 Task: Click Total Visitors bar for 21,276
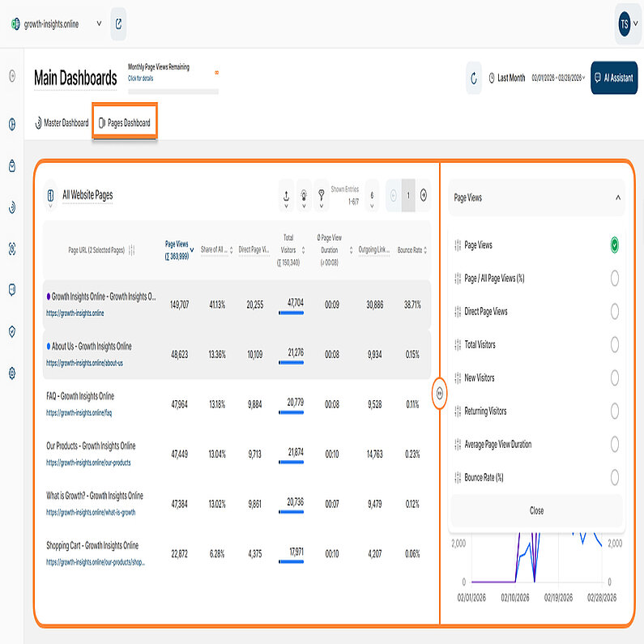(x=291, y=363)
